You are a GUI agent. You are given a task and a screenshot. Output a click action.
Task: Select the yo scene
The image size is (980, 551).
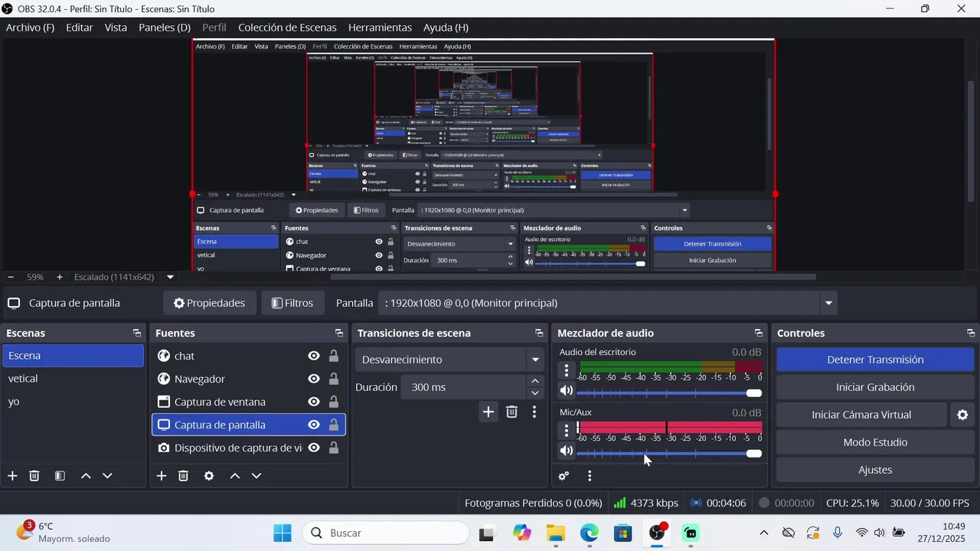[73, 402]
